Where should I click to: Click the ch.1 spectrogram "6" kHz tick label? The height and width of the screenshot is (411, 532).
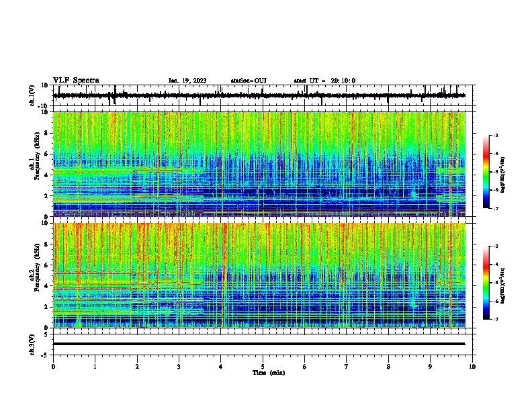point(46,154)
